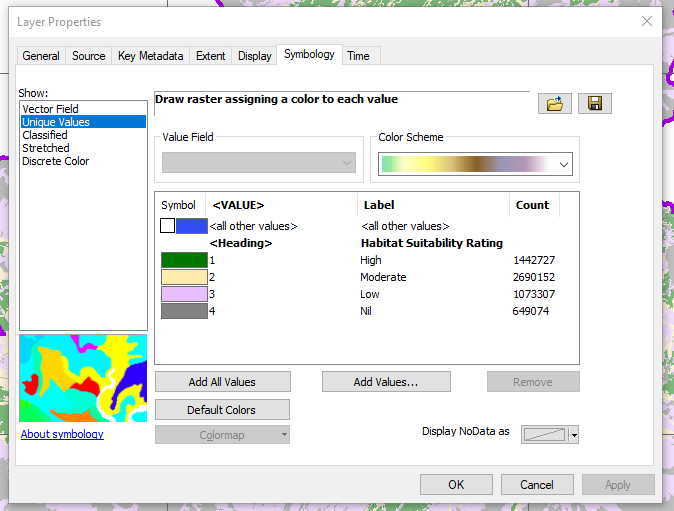674x511 pixels.
Task: Select the Nil label cell
Action: 366,311
